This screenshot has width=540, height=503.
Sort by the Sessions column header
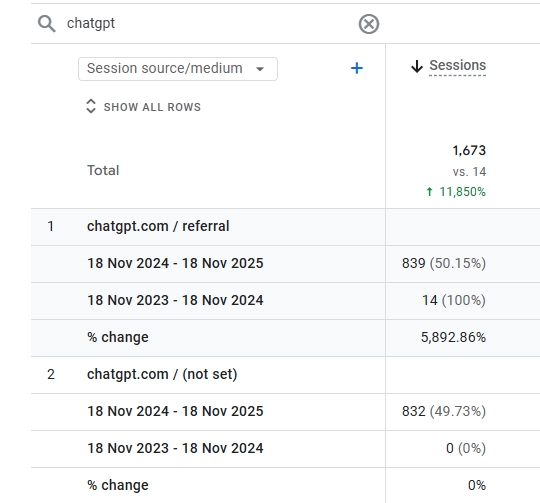(457, 65)
